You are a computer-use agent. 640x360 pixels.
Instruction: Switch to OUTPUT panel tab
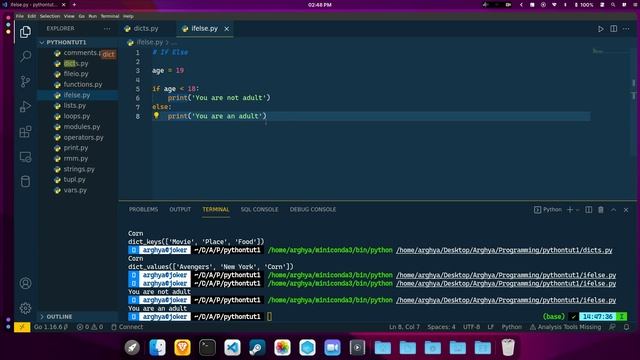180,209
